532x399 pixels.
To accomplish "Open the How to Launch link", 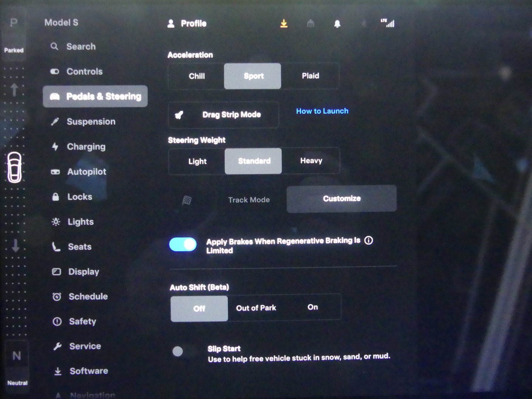I will 322,111.
